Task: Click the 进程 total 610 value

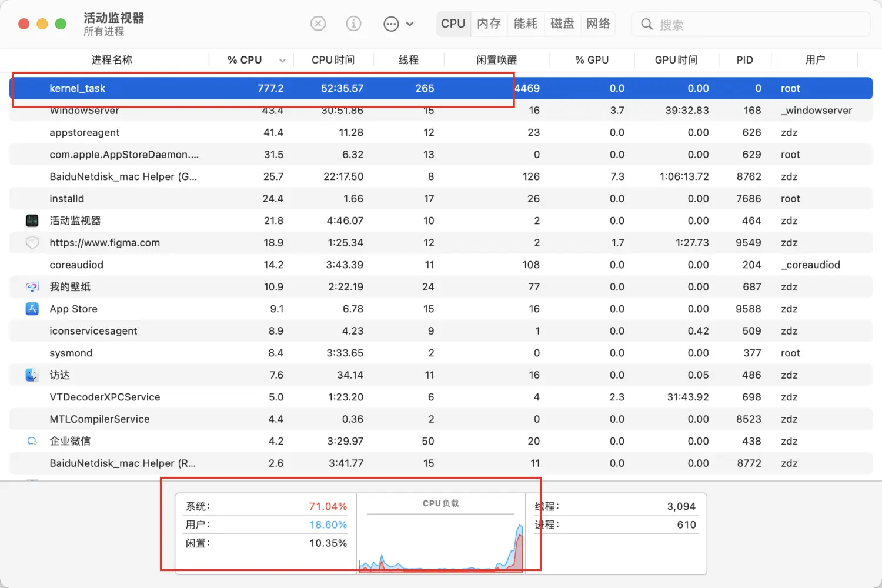Action: pyautogui.click(x=687, y=524)
